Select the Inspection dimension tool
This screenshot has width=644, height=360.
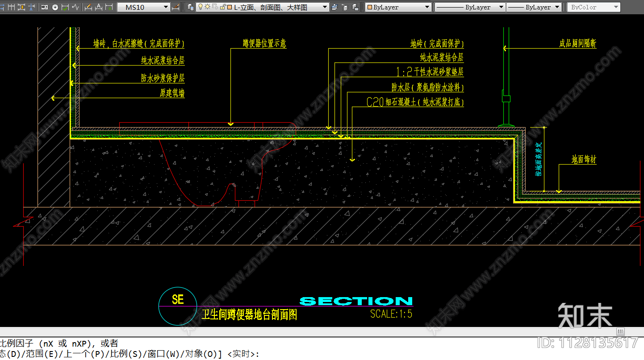tap(65, 7)
